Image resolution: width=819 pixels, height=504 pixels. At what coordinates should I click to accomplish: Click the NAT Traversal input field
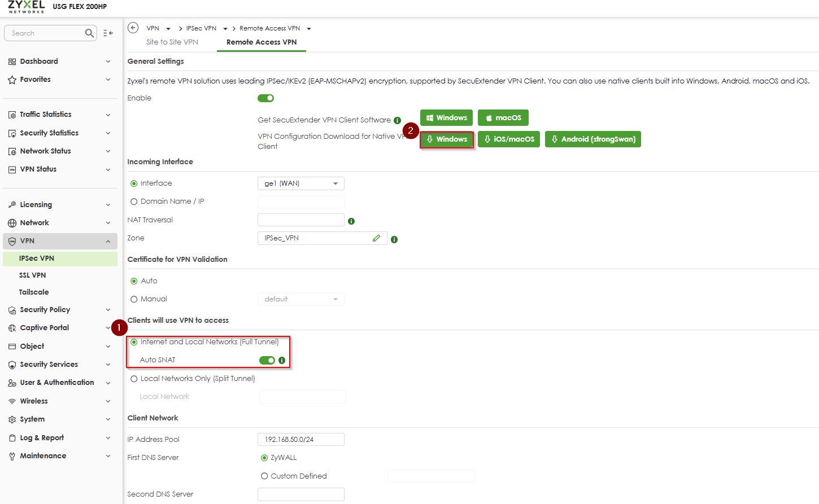pos(300,220)
